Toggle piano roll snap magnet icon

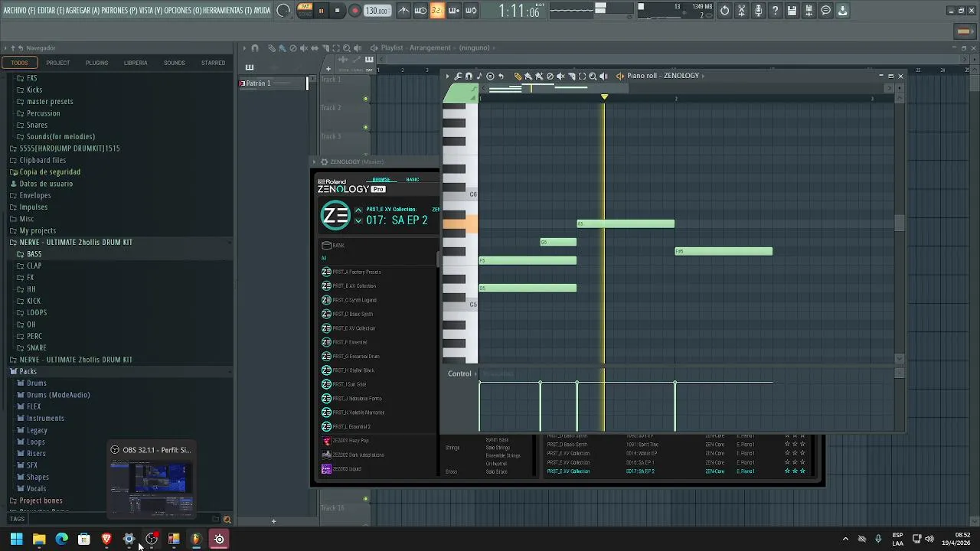tap(469, 76)
